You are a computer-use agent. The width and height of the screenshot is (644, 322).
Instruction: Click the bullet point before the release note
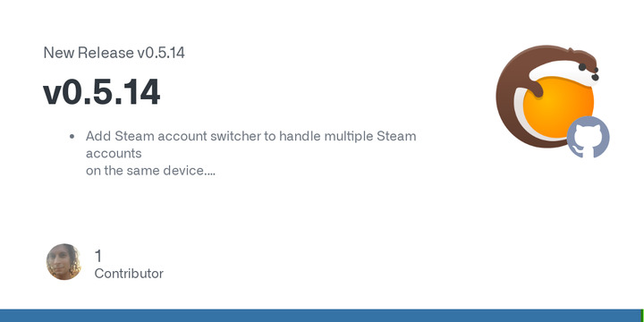click(x=72, y=136)
